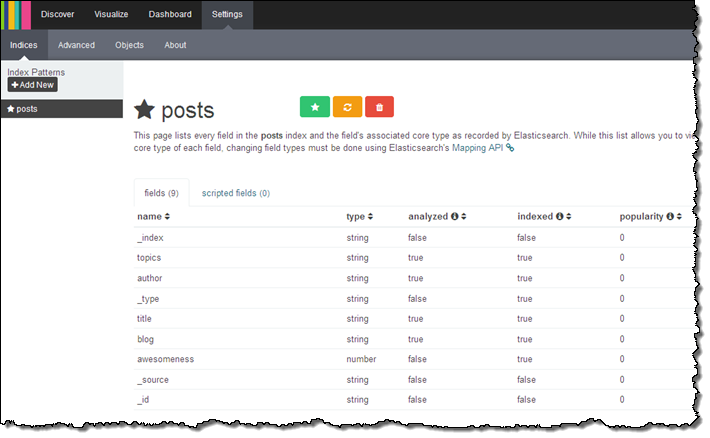Image resolution: width=710 pixels, height=438 pixels.
Task: Click the popularity column info icon
Action: click(669, 217)
